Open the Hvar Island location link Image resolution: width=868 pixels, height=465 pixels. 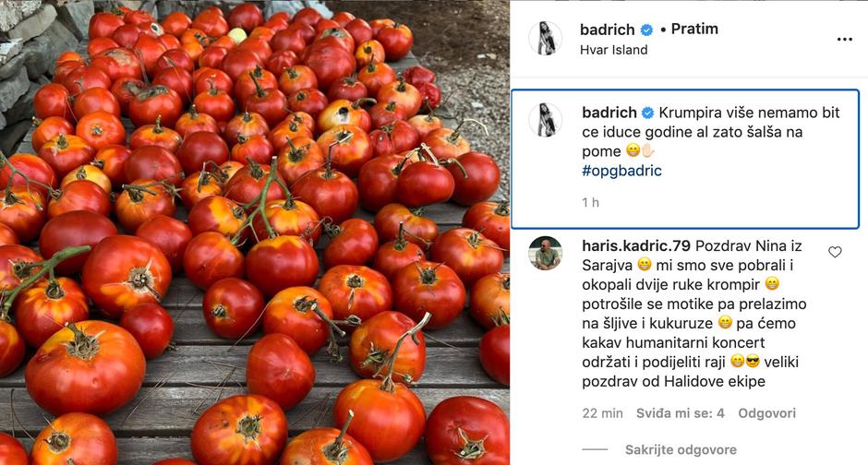click(x=614, y=50)
